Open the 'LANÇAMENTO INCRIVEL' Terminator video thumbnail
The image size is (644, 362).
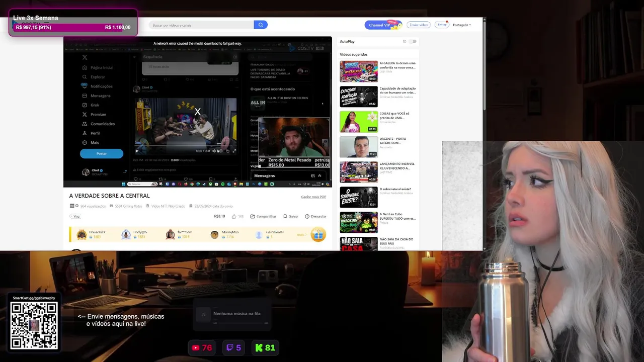358,172
